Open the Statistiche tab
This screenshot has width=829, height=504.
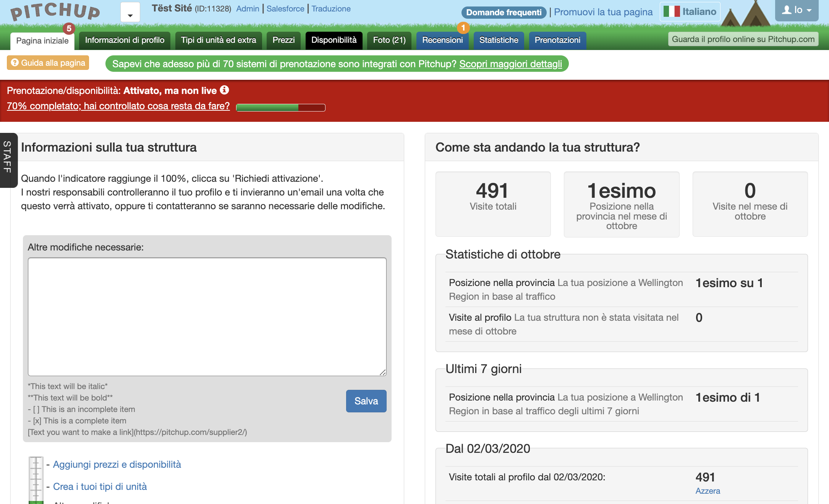pos(499,40)
